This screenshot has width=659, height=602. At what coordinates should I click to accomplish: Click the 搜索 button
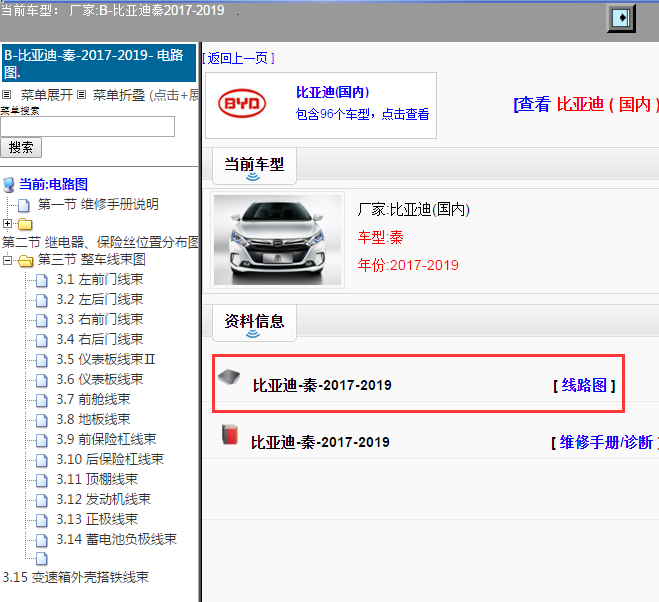point(21,148)
